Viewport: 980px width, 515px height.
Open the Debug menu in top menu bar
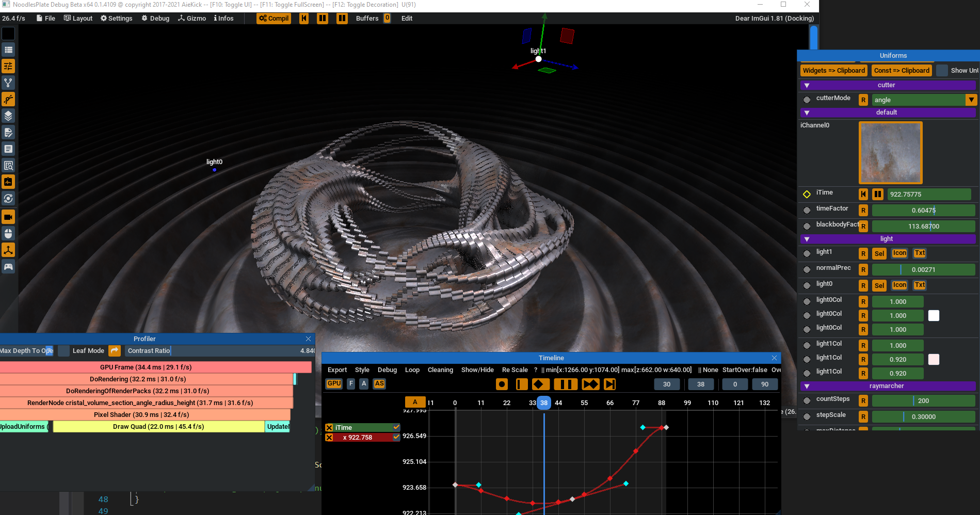[x=155, y=19]
